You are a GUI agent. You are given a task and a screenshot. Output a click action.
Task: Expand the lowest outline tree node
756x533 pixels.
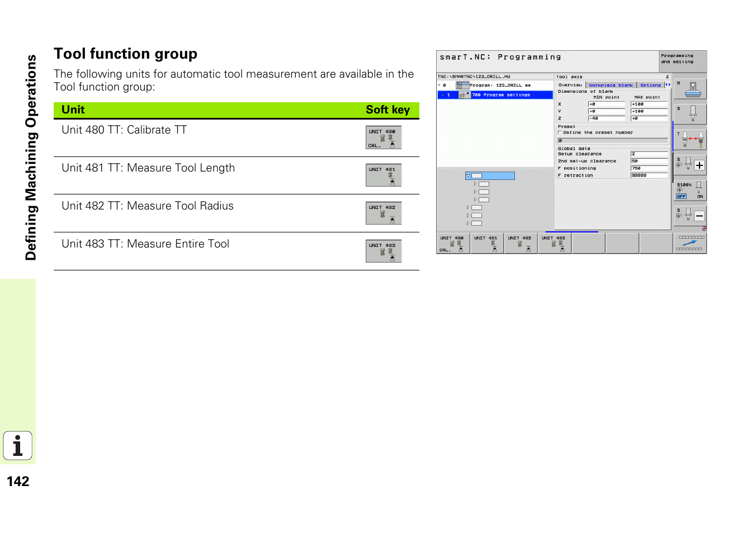(468, 223)
